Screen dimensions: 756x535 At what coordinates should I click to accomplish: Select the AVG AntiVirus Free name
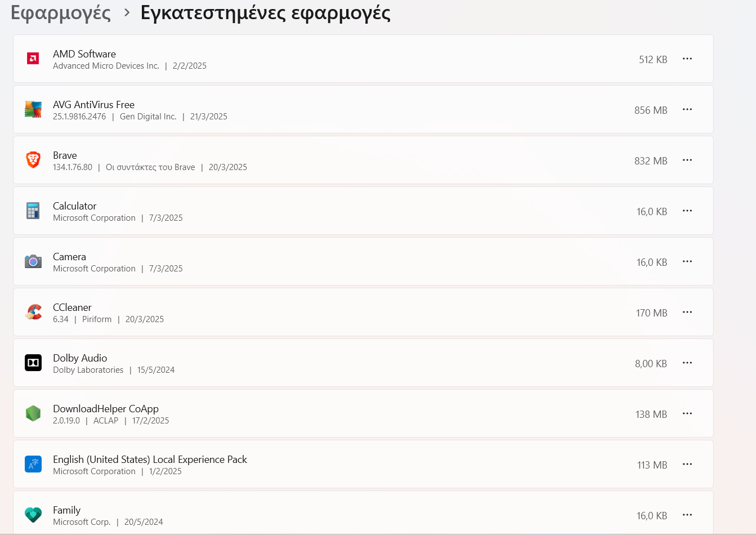(93, 105)
